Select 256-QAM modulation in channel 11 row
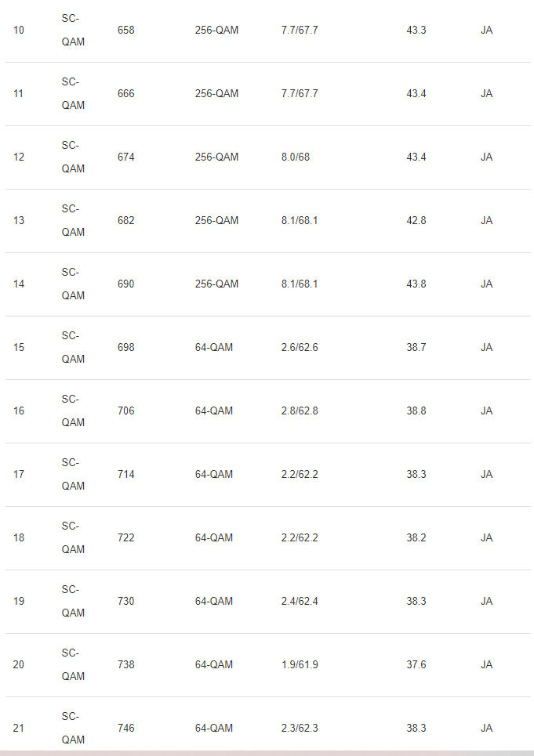Screen dimensions: 534x756 [x=216, y=94]
